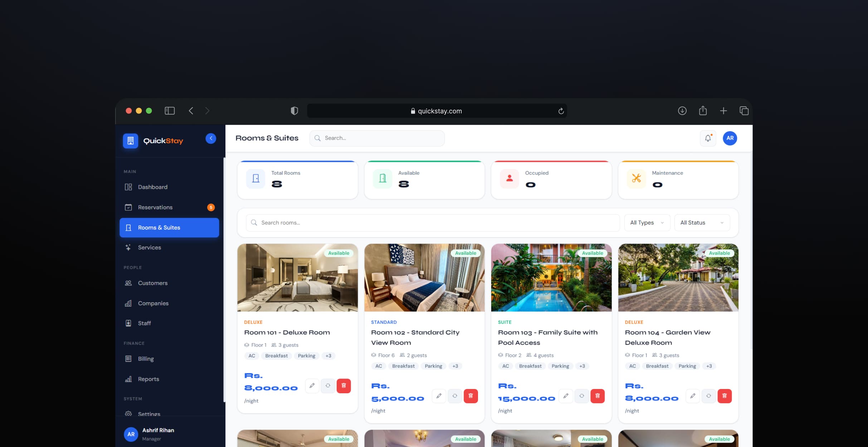868x447 pixels.
Task: Change status of Room 101 refresh icon
Action: (x=328, y=386)
